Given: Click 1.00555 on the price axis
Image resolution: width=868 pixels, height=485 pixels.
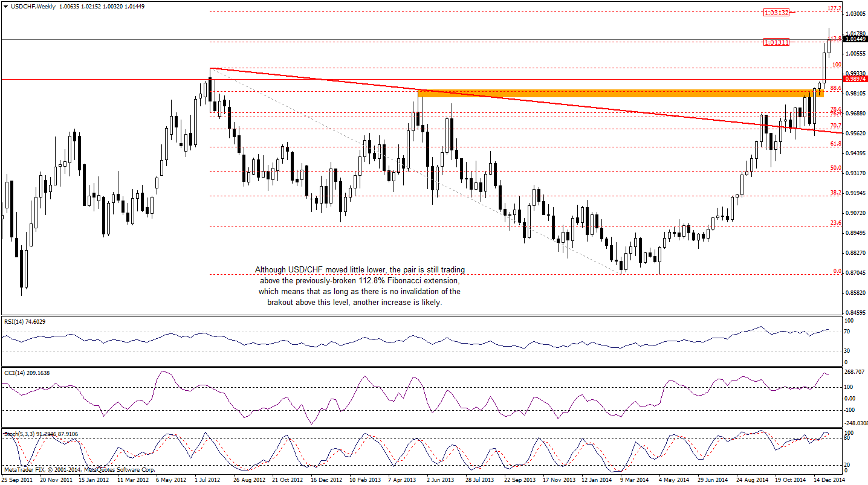Looking at the screenshot, I should pyautogui.click(x=857, y=53).
